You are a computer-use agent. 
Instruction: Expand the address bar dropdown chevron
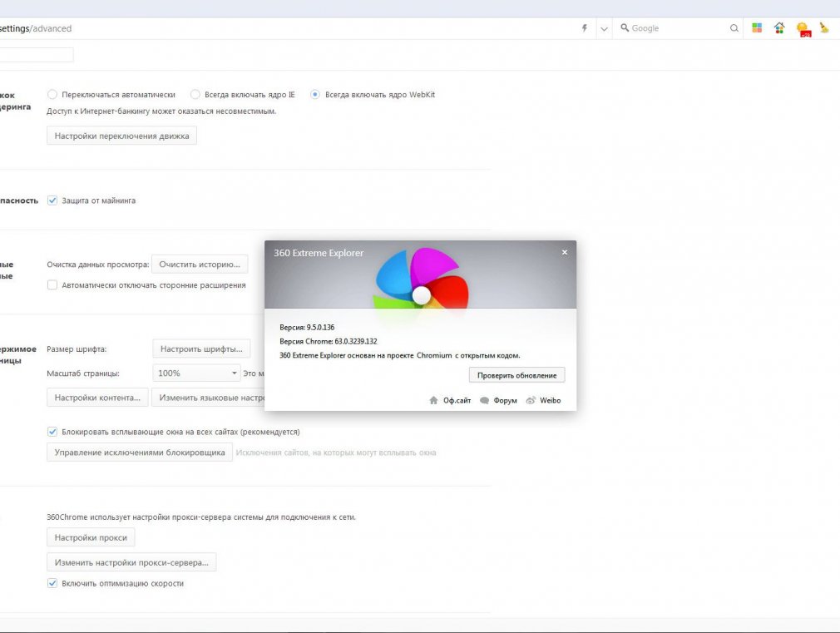coord(604,29)
